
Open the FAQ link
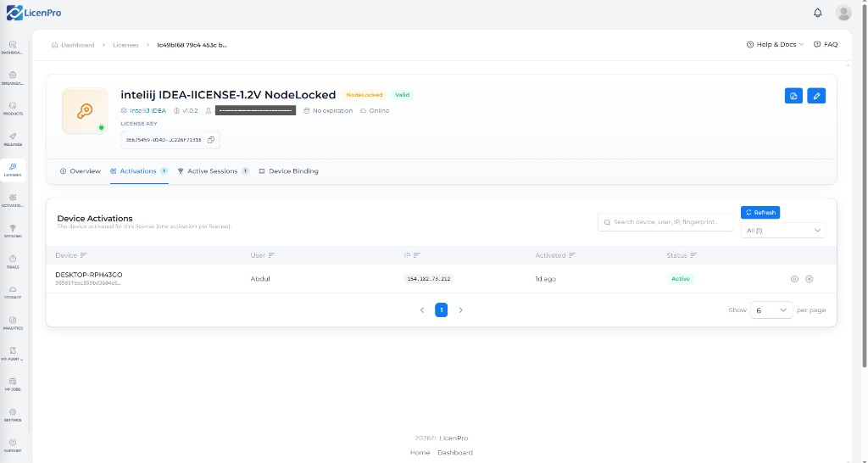(x=826, y=44)
